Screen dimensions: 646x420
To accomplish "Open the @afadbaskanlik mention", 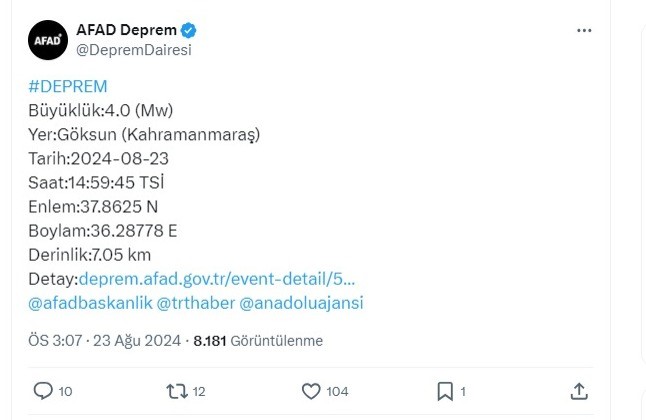I will (x=89, y=302).
